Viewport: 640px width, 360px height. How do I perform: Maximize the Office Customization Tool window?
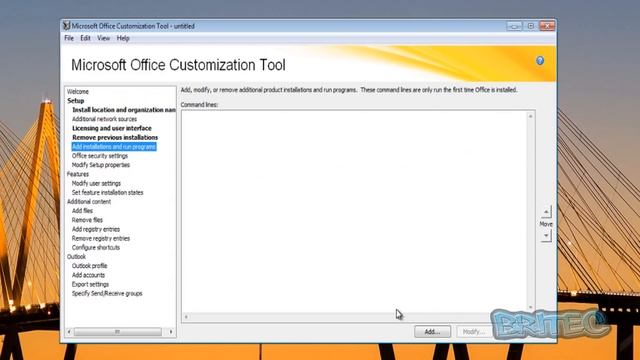coord(531,26)
